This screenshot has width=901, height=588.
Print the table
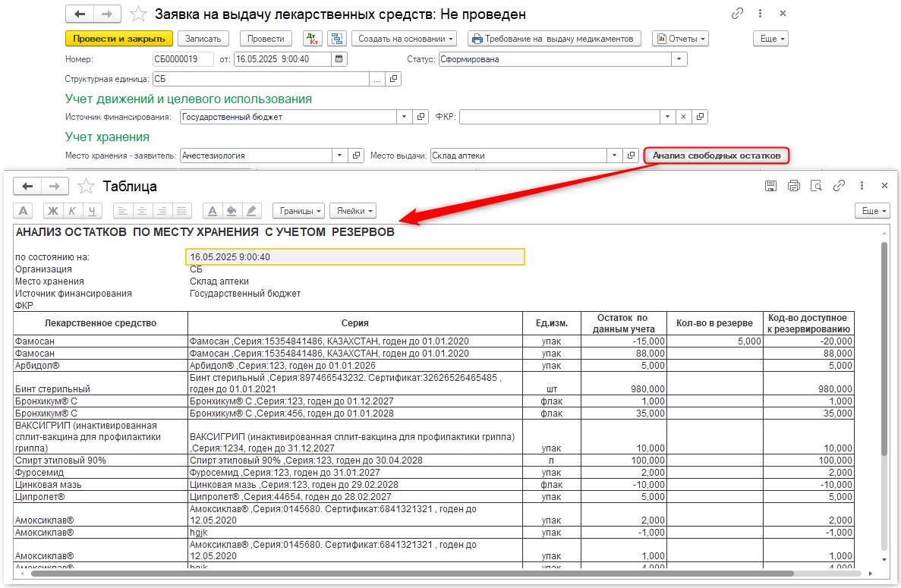[x=793, y=185]
